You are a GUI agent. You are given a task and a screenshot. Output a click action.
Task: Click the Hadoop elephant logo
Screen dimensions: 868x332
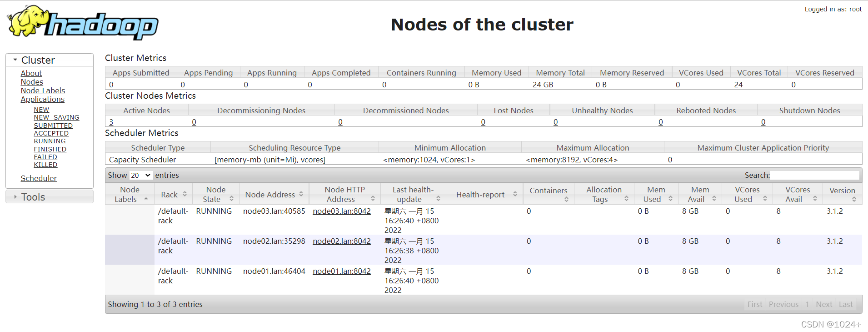click(83, 23)
